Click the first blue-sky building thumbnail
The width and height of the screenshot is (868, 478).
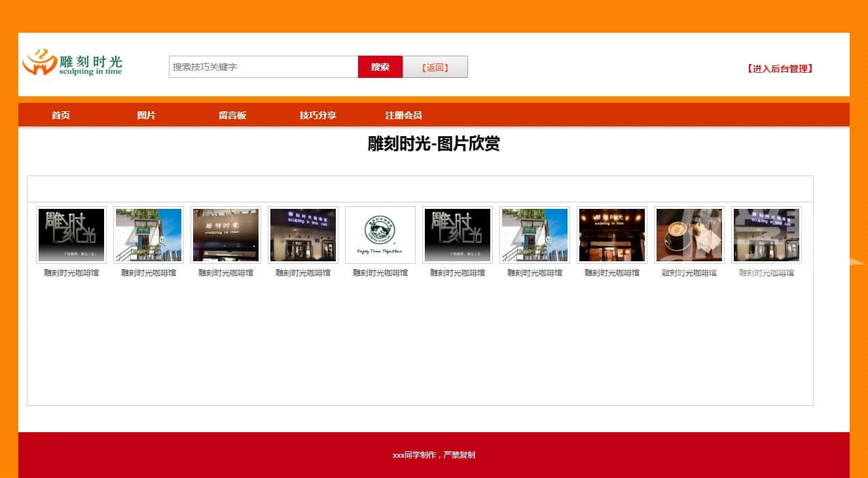[x=149, y=235]
